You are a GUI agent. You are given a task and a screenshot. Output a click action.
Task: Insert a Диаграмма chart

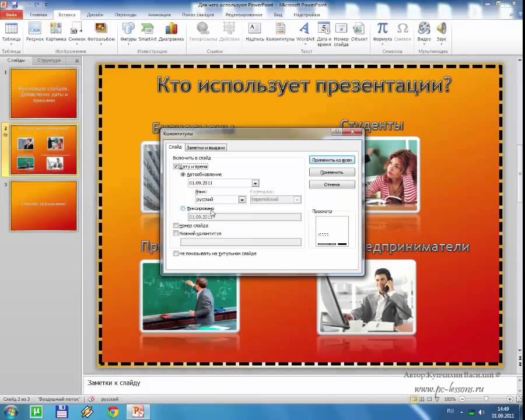[171, 29]
